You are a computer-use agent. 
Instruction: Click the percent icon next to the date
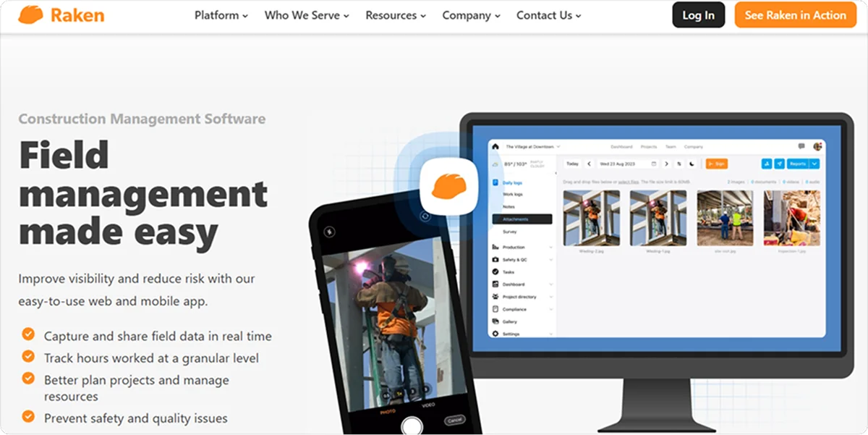tap(679, 164)
